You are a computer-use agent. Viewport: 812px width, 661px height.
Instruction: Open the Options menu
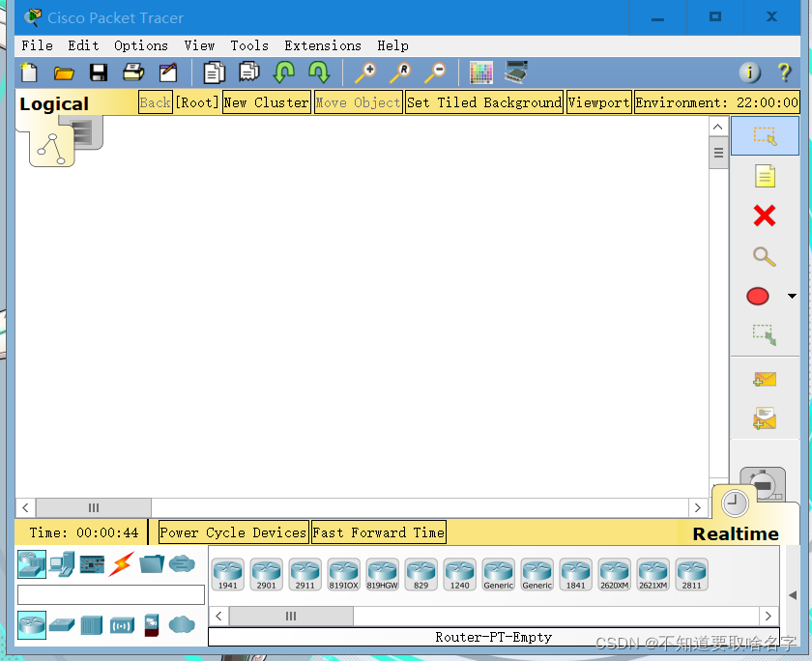141,45
